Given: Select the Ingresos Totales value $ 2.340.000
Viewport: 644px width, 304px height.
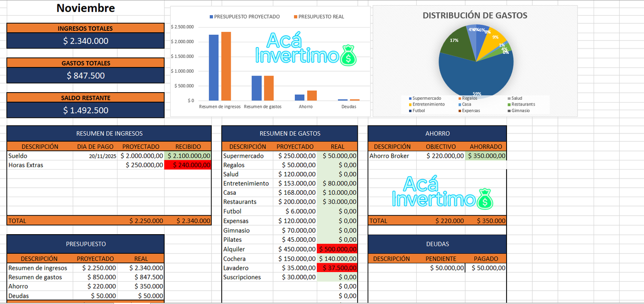Looking at the screenshot, I should pyautogui.click(x=86, y=41).
